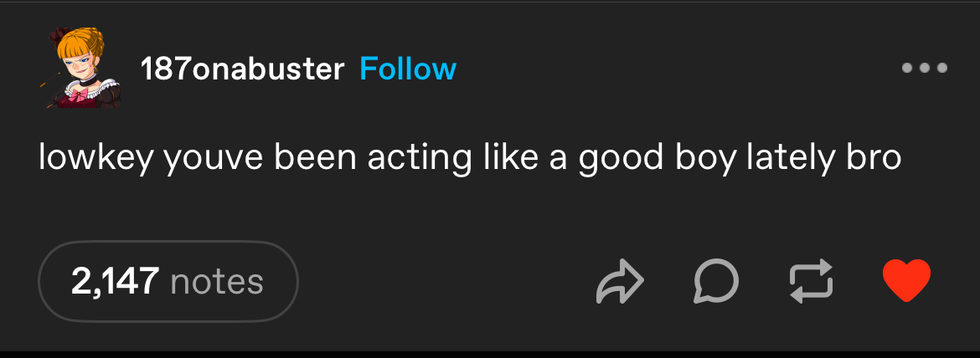The height and width of the screenshot is (358, 980).
Task: Reblog this post with the loop arrows icon
Action: coord(812,281)
